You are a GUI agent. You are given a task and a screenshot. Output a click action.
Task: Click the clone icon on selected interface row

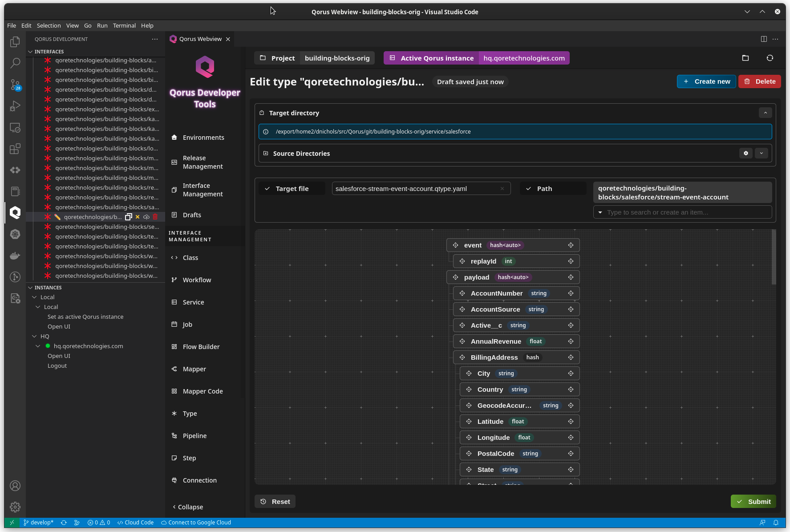(129, 217)
